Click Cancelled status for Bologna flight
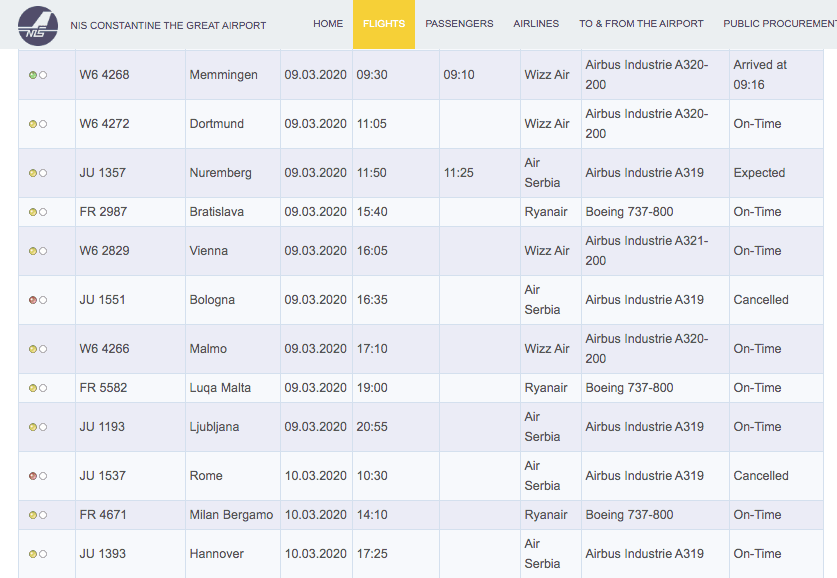The height and width of the screenshot is (578, 837). coord(761,300)
